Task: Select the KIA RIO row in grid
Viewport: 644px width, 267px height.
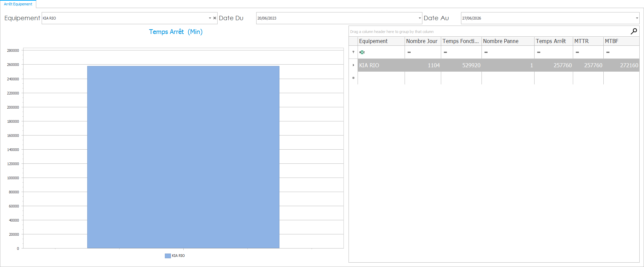Action: (381, 65)
